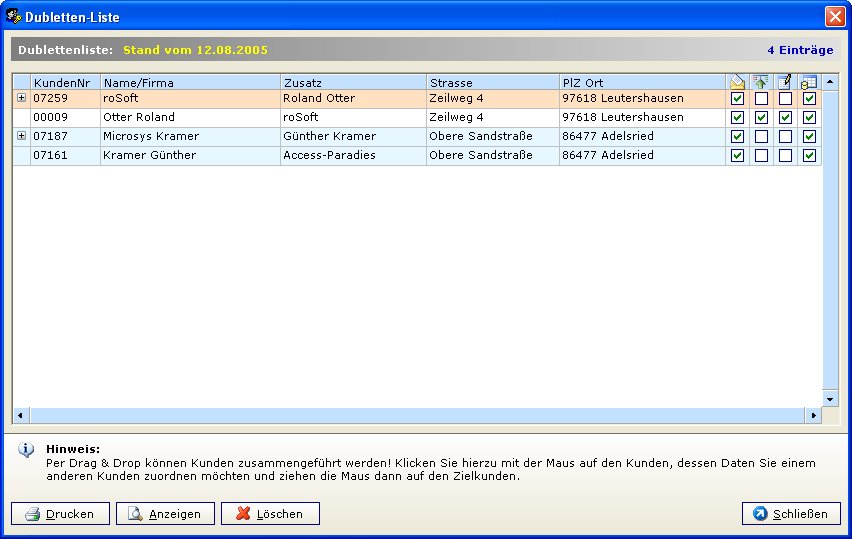Click the Dubletten-Liste title bar app icon
This screenshot has height=539, width=852.
pos(15,15)
